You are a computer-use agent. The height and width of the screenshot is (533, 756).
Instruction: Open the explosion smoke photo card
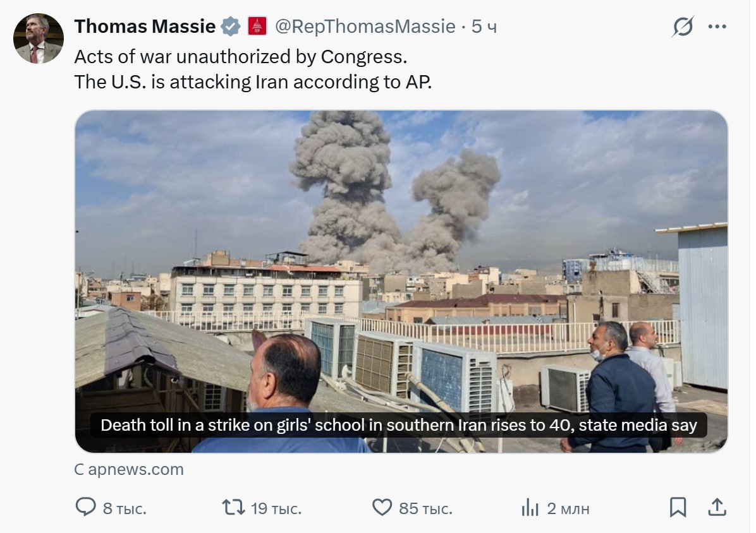point(401,253)
